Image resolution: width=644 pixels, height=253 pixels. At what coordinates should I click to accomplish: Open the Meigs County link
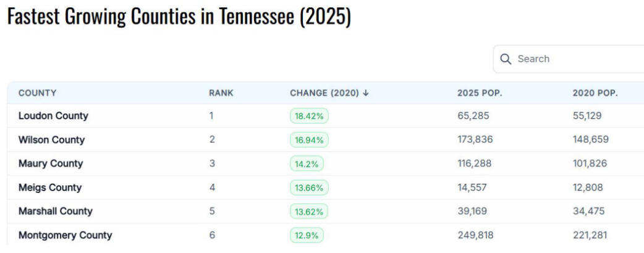point(50,187)
